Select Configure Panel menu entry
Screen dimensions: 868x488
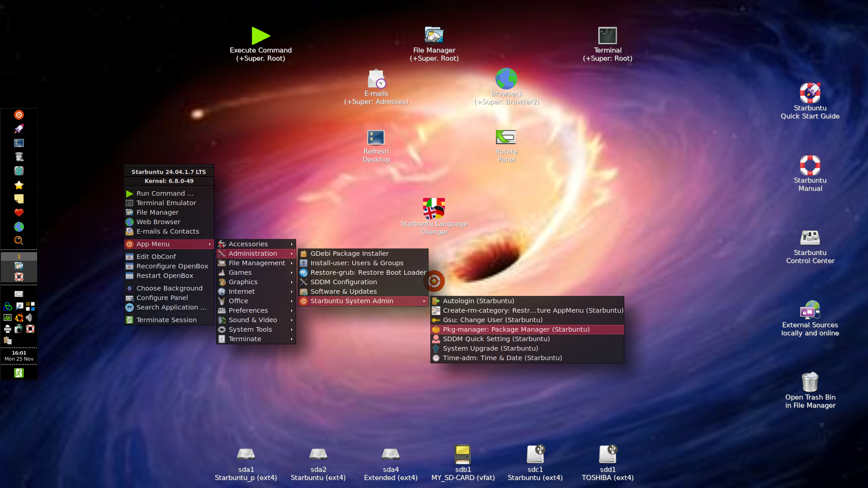169,298
